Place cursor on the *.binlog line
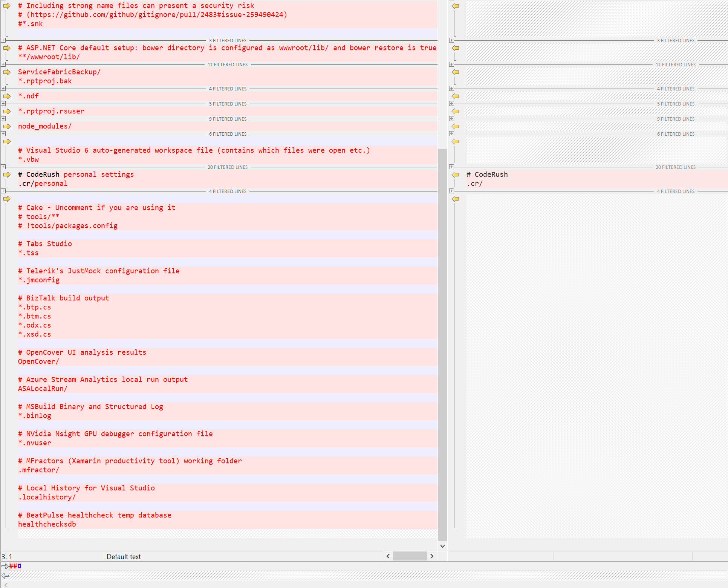This screenshot has height=588, width=728. pyautogui.click(x=35, y=416)
